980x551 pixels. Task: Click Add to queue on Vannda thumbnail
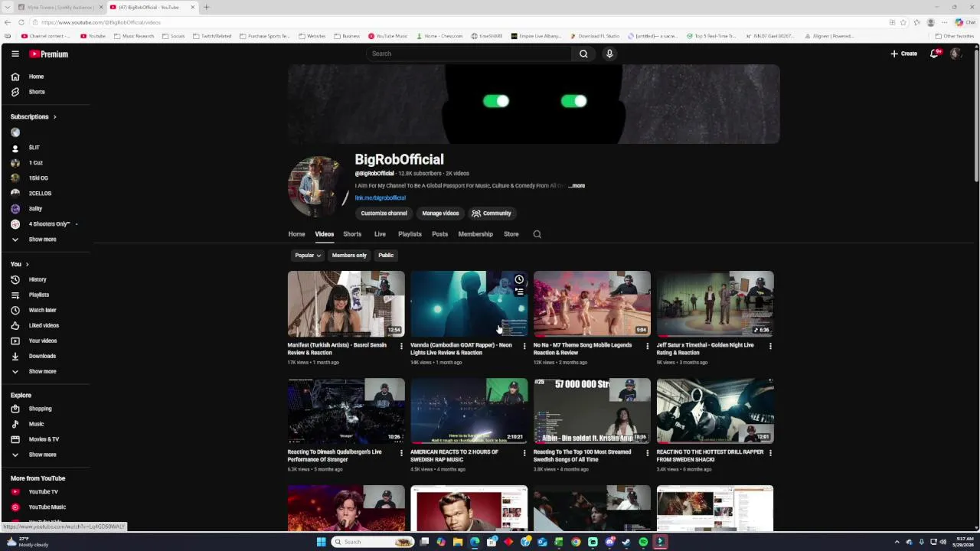519,292
